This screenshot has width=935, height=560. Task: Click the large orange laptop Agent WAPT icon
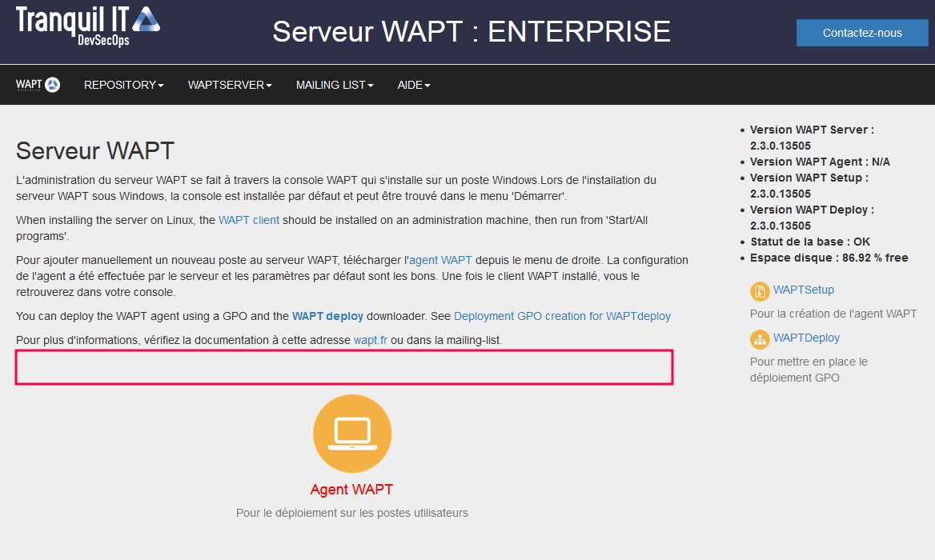351,434
